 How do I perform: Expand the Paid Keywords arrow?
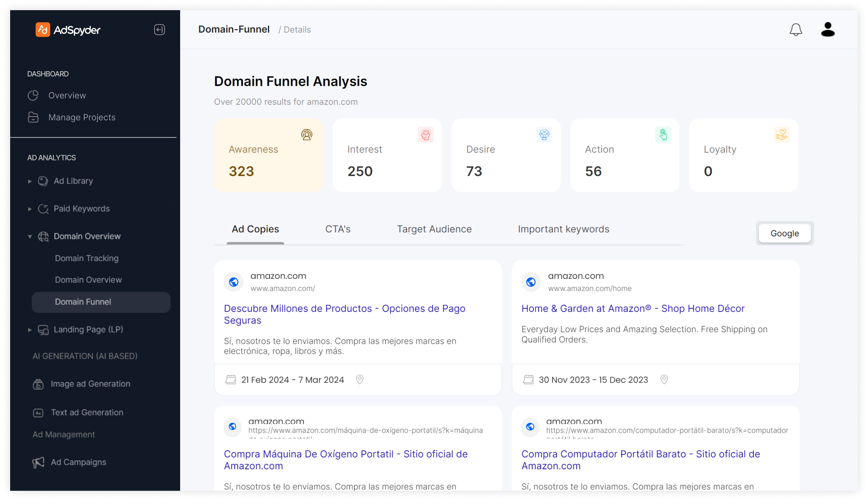[30, 209]
